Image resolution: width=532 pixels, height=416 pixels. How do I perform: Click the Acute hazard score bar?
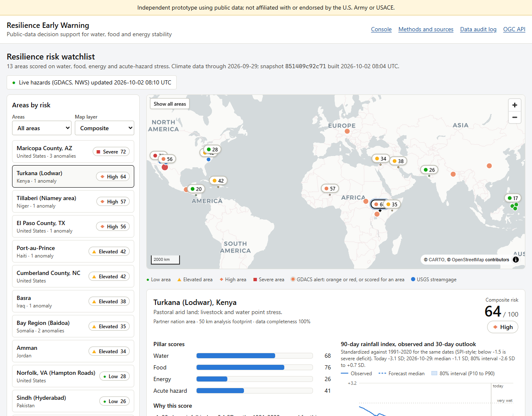tap(254, 391)
